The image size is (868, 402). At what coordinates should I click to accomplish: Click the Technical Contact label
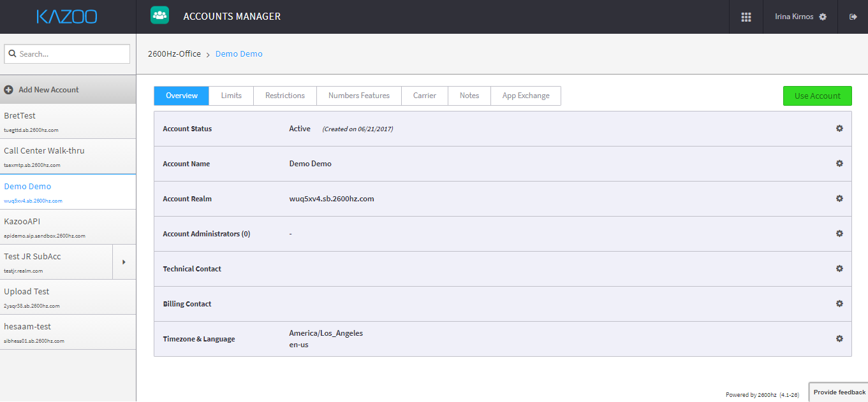pyautogui.click(x=192, y=269)
